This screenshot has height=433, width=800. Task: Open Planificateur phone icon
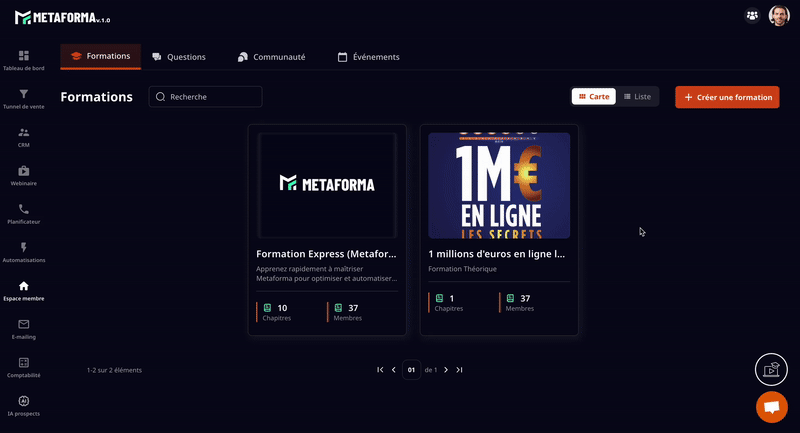click(x=24, y=210)
